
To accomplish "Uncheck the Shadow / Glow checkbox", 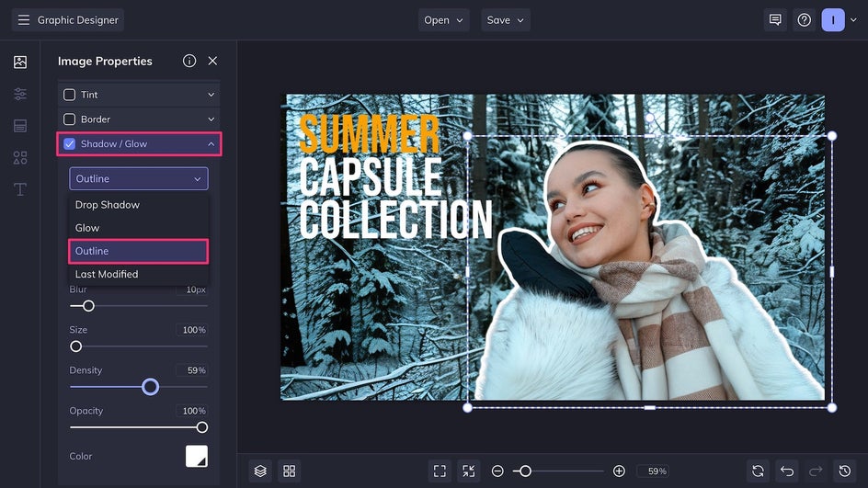I will click(x=69, y=144).
